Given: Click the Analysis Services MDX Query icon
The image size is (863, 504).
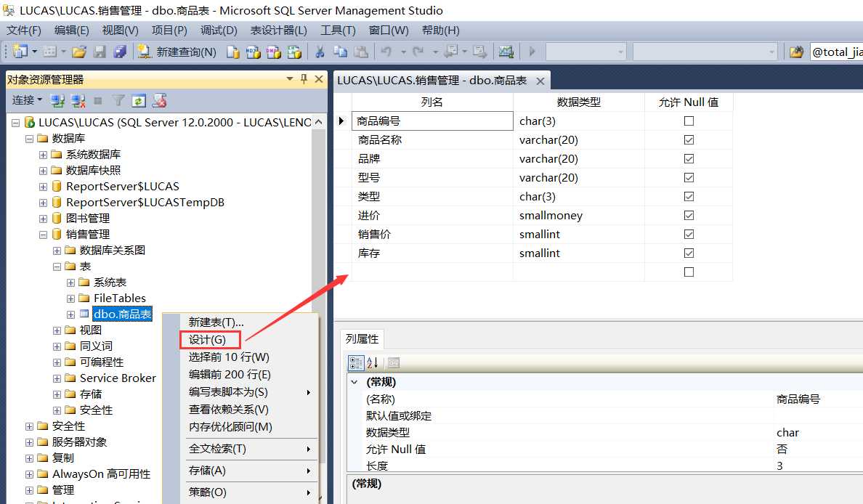Looking at the screenshot, I should pos(254,52).
